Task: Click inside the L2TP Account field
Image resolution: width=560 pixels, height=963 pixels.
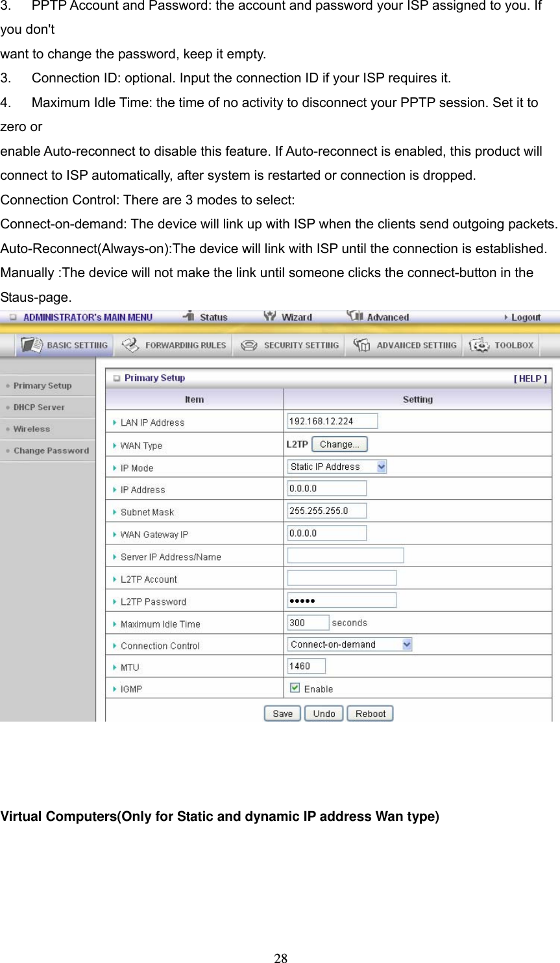Action: [341, 577]
